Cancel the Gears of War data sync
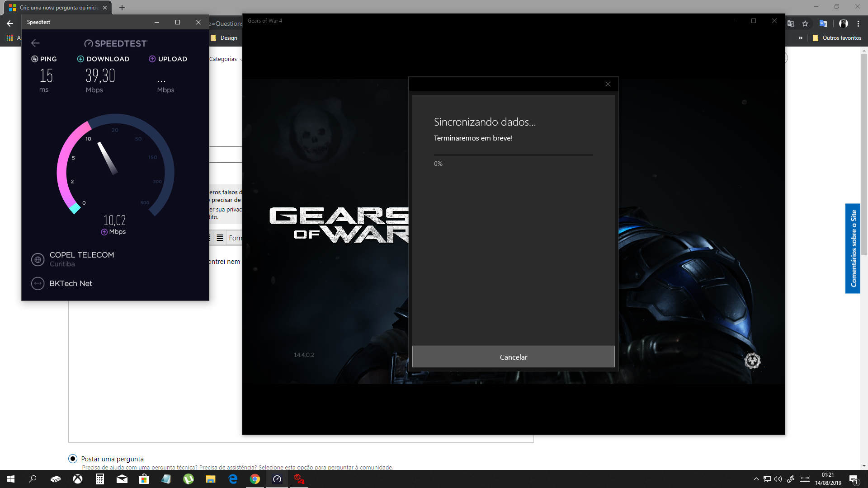 coord(514,357)
